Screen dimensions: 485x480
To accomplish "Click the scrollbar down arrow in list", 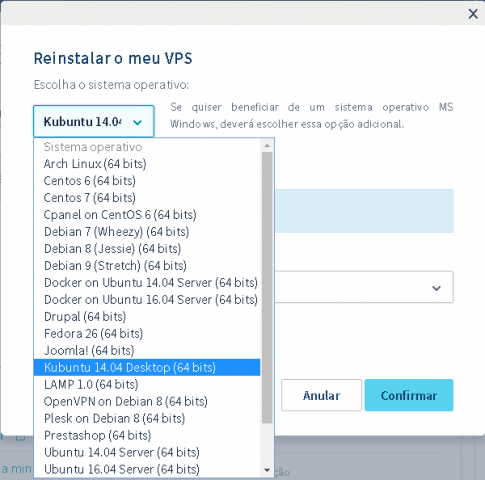I will pos(267,470).
